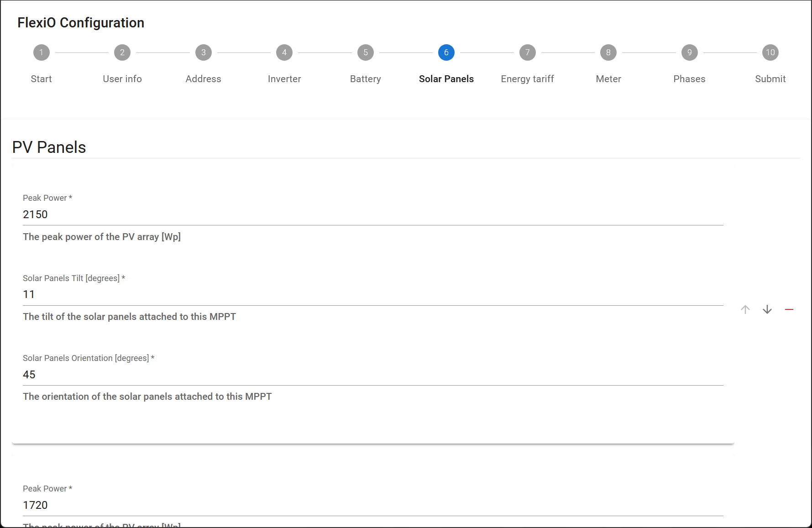The width and height of the screenshot is (812, 528).
Task: Navigate to step 5 Battery
Action: (x=365, y=52)
